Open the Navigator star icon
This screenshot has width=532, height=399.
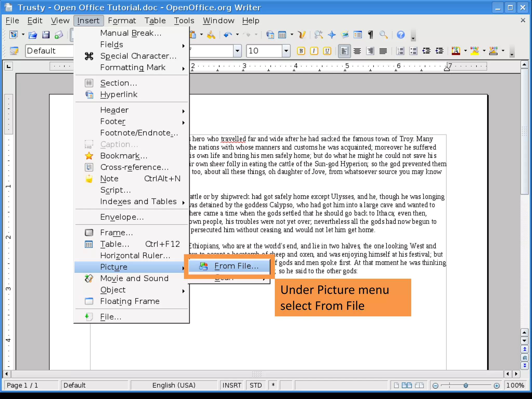(332, 35)
